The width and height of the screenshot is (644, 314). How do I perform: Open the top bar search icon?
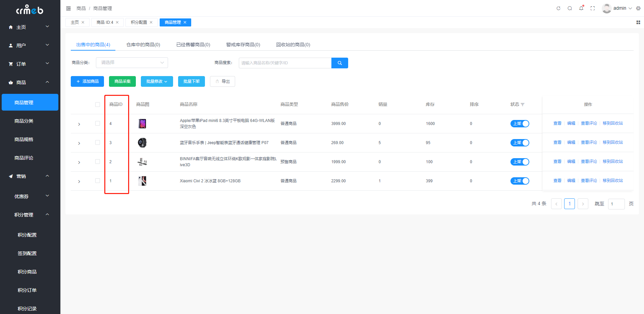(x=570, y=8)
